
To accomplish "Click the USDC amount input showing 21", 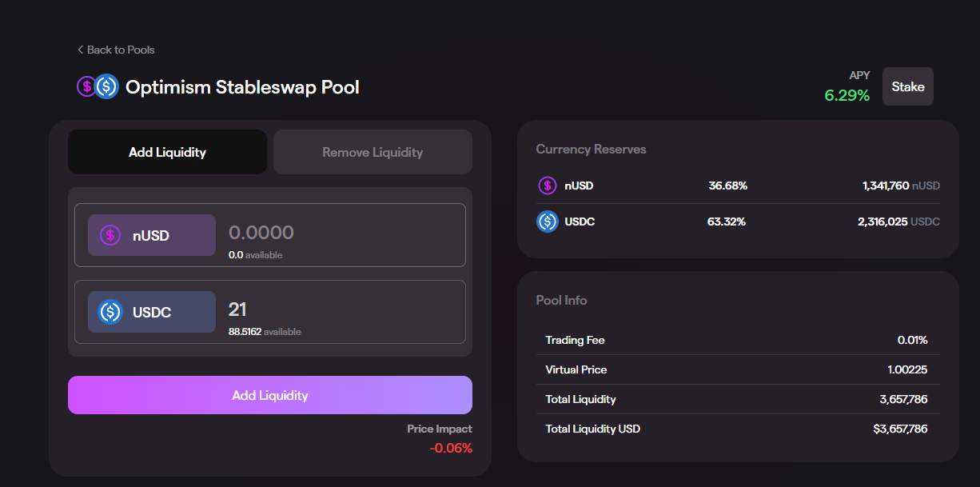I will tap(336, 309).
